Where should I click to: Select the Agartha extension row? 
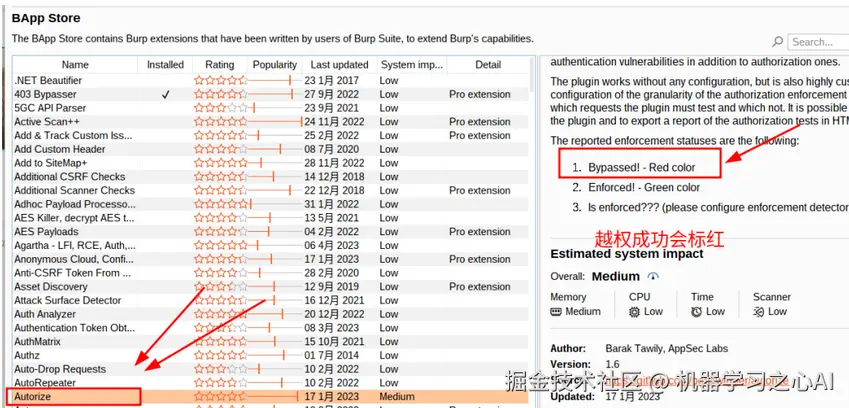point(271,245)
